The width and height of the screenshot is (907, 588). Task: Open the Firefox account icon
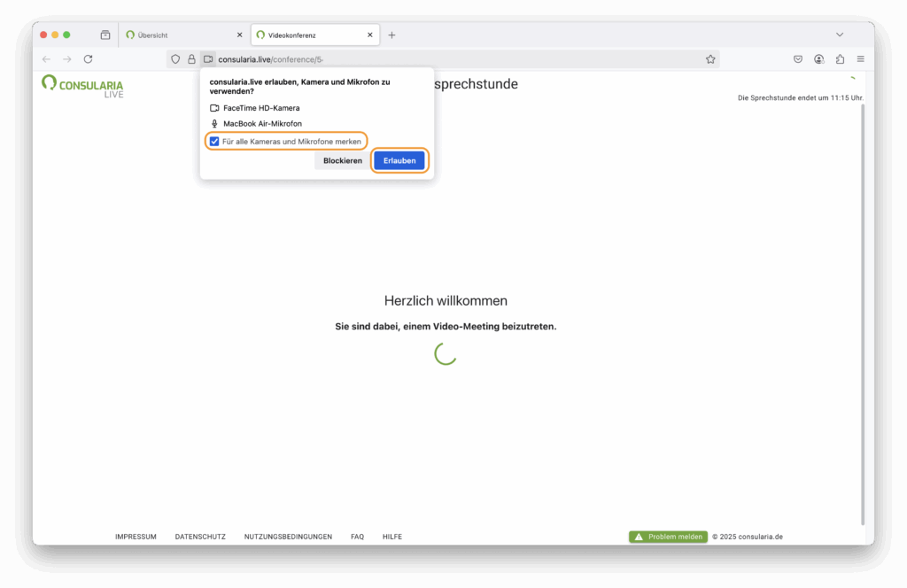pos(818,59)
